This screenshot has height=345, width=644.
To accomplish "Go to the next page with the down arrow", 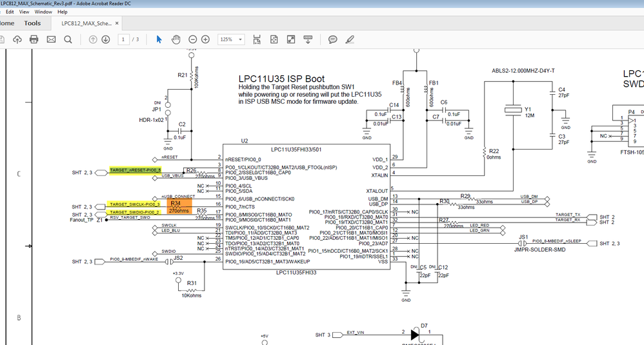I will tap(106, 39).
